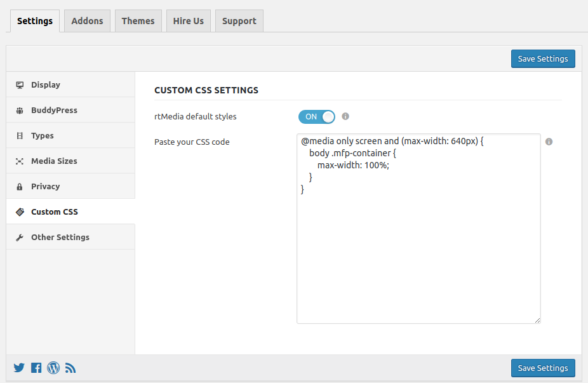Open the RSS feed icon

(x=70, y=368)
